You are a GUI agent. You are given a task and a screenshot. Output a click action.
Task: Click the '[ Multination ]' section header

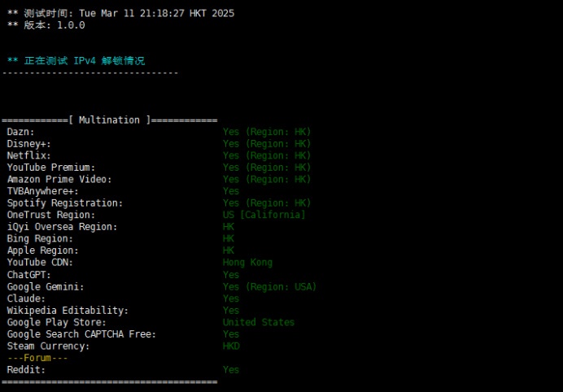110,120
